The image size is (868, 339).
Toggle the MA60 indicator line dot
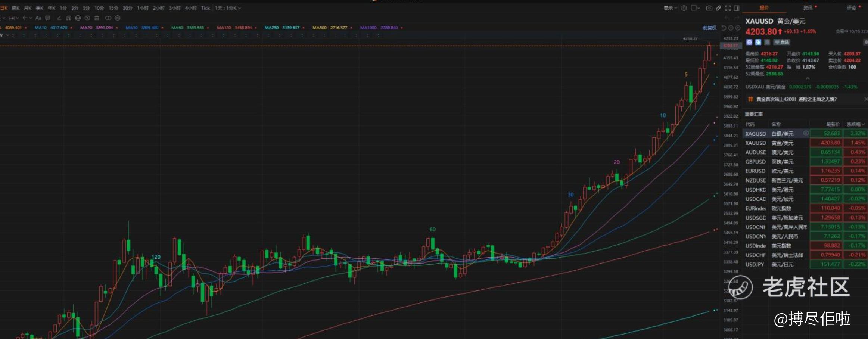click(x=208, y=28)
